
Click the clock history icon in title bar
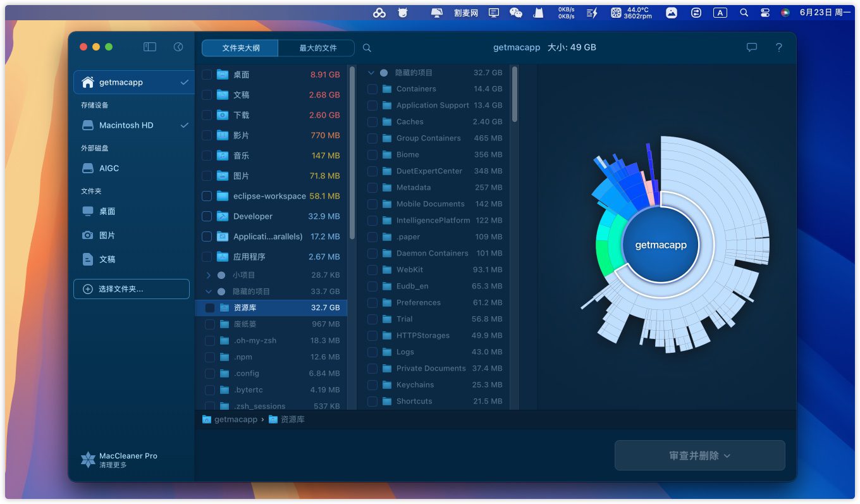click(178, 47)
